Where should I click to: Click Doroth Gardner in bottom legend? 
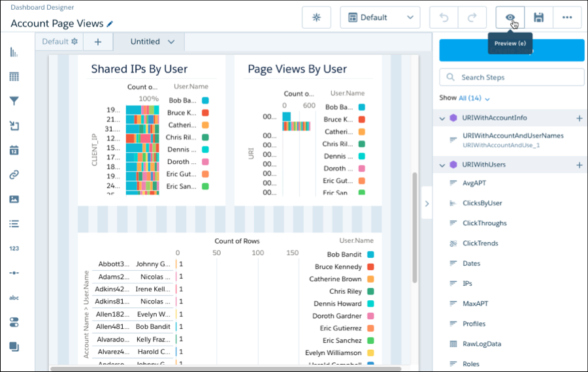point(336,316)
